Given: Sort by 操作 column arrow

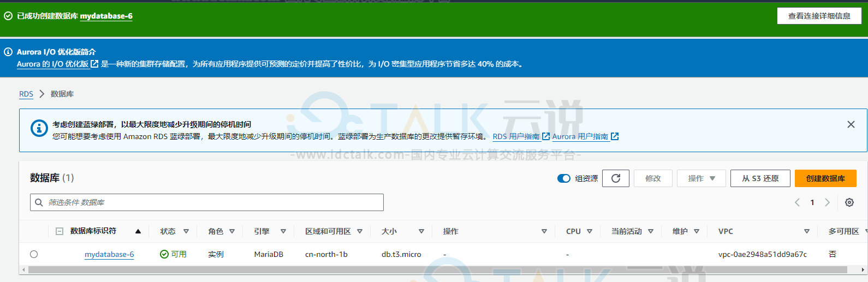Looking at the screenshot, I should (544, 231).
